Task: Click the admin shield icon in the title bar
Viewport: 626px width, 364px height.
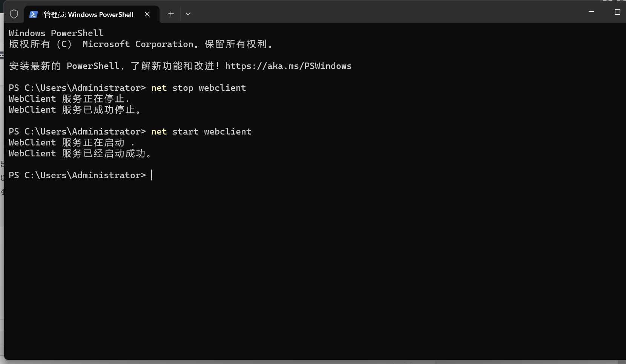Action: pos(14,14)
